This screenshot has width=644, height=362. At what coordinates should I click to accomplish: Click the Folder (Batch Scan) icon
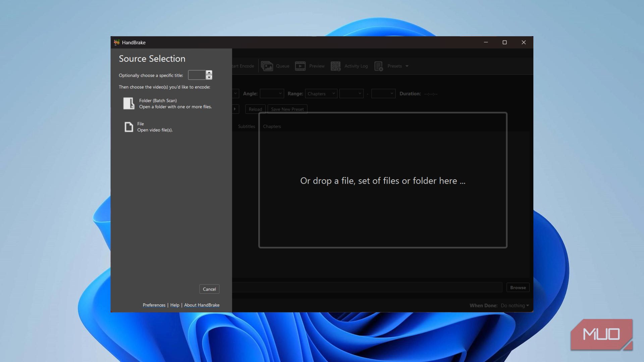129,104
